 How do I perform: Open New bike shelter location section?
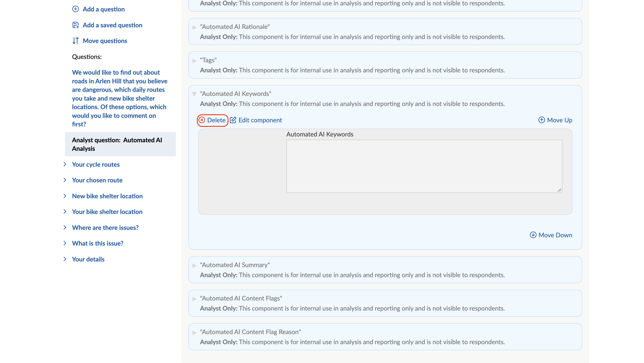[107, 196]
